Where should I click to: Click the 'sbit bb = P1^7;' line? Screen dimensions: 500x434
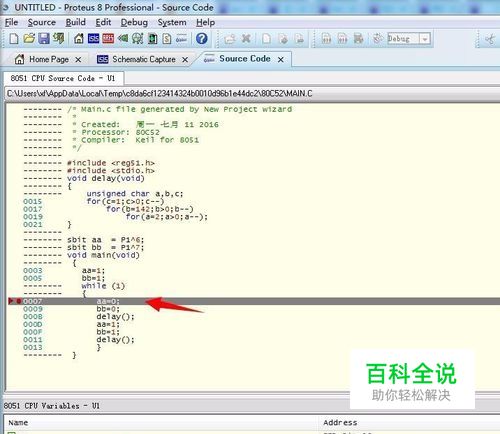pyautogui.click(x=105, y=247)
